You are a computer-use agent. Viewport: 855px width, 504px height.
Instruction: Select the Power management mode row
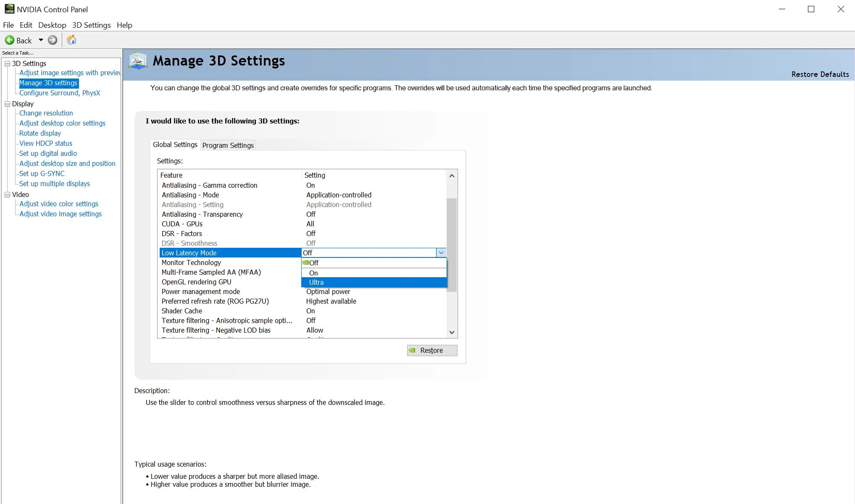coord(201,291)
